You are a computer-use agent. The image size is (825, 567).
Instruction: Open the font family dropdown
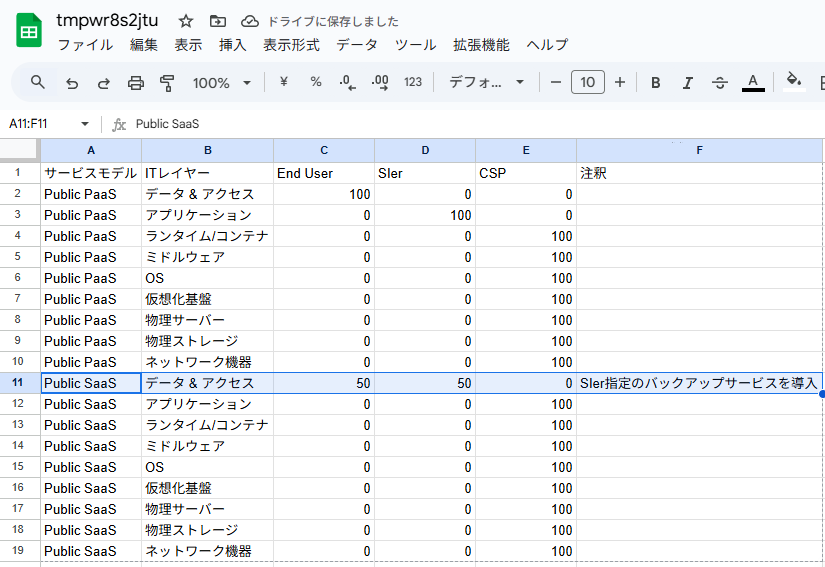pyautogui.click(x=486, y=83)
